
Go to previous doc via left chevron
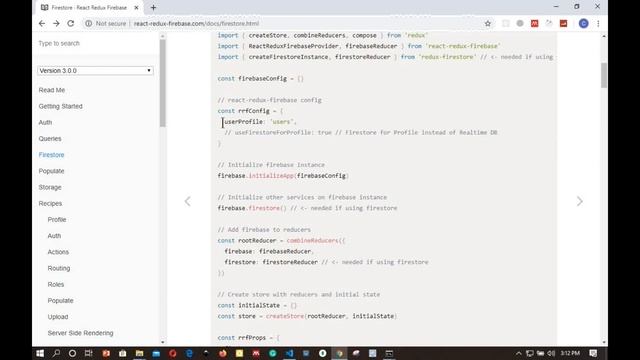click(187, 201)
